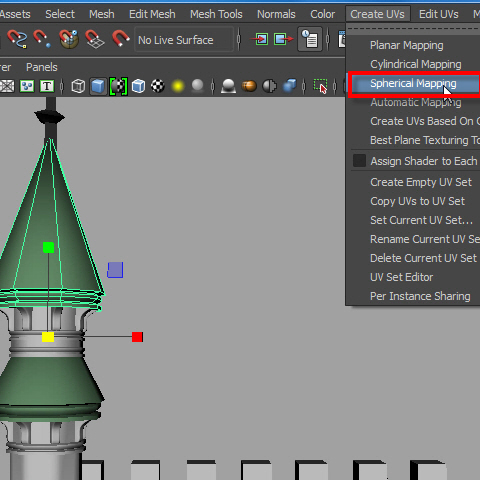Open the Edit Mesh menu
The height and width of the screenshot is (480, 480).
152,14
